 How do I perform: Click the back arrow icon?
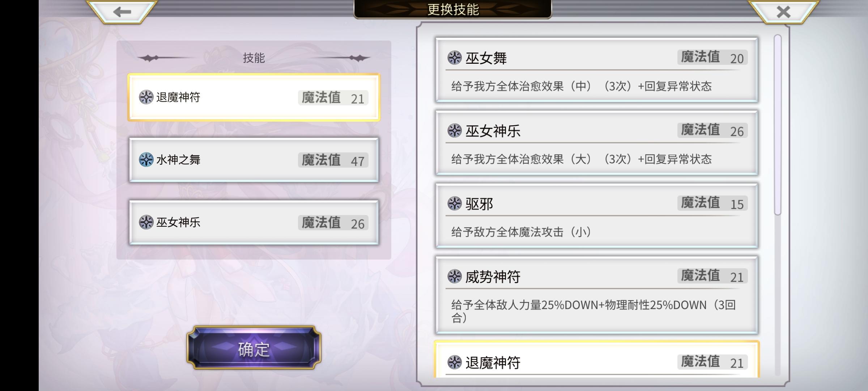(x=122, y=12)
